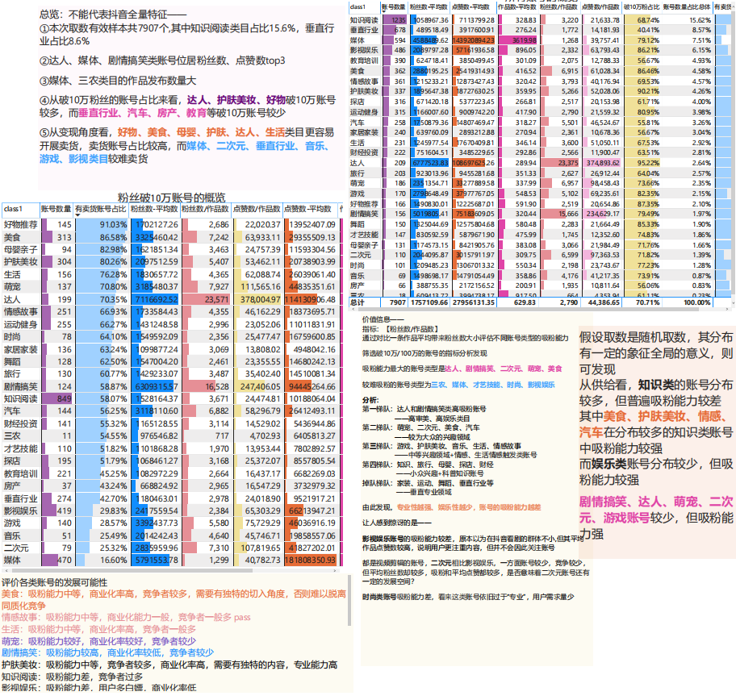Viewport: 736px width, 700px height.
Task: Select 萌宠 row in 粉丝破10万 table
Action: [x=171, y=286]
